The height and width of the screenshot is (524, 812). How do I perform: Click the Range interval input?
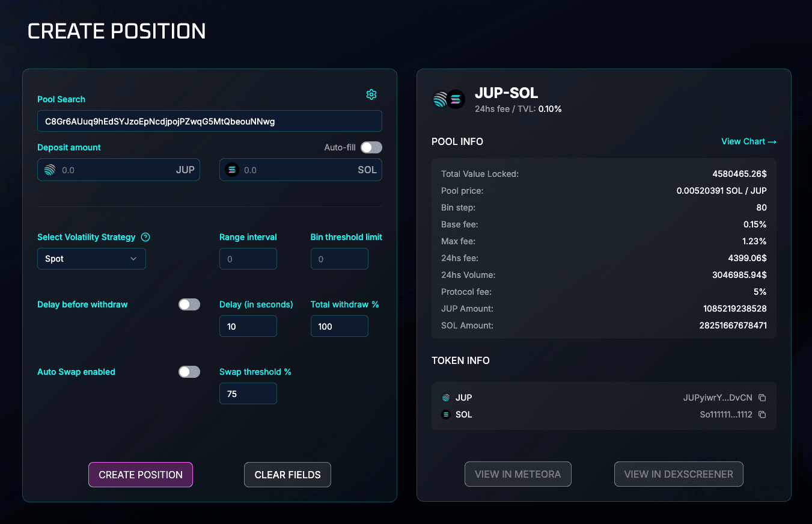(248, 259)
